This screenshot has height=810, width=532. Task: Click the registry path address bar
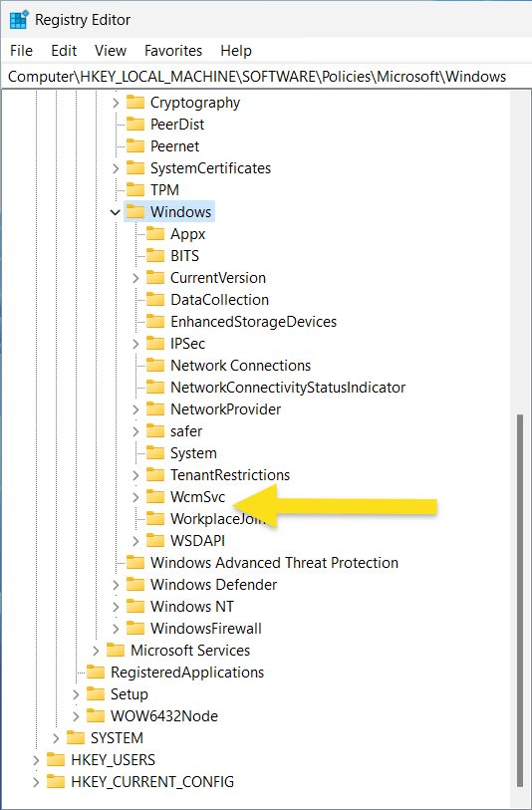266,77
